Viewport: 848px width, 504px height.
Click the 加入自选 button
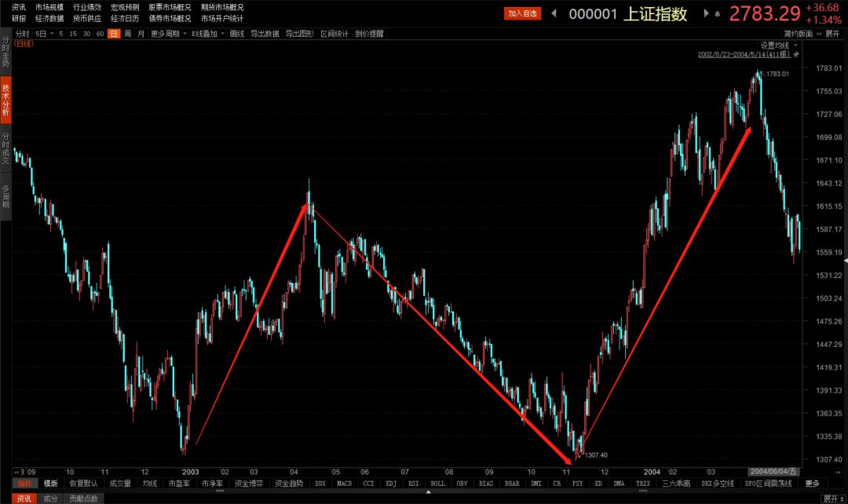pyautogui.click(x=523, y=13)
